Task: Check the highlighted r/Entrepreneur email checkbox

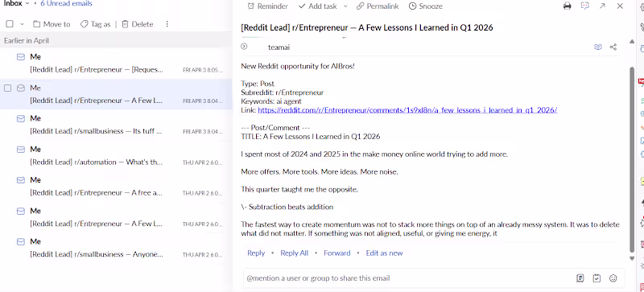Action: 8,88
